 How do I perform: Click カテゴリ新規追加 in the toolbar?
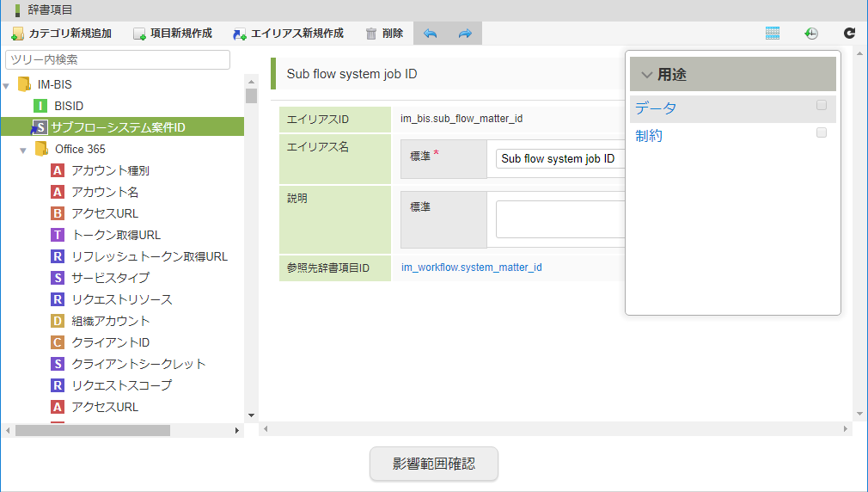coord(61,34)
